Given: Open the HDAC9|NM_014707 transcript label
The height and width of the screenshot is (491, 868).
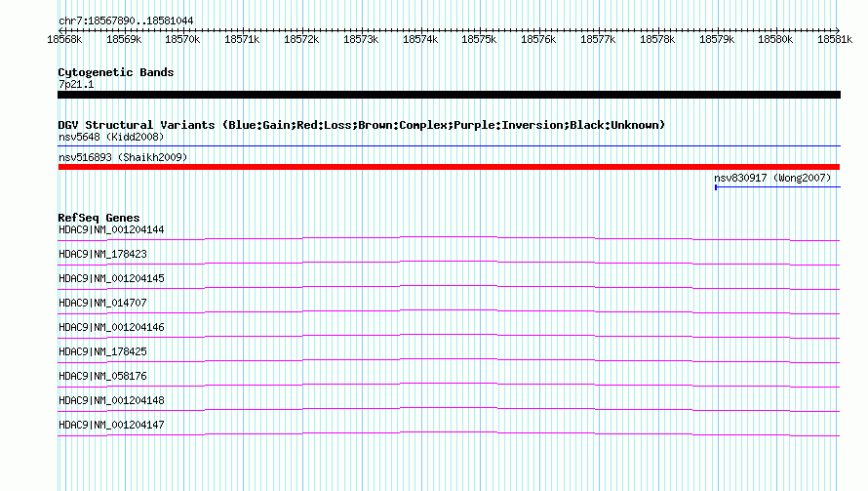Looking at the screenshot, I should point(103,303).
